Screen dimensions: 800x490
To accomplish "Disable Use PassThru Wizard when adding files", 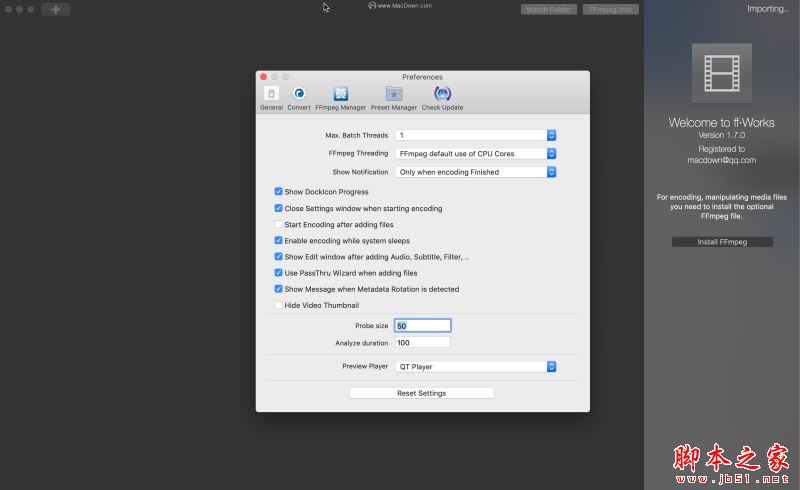I will tap(278, 273).
